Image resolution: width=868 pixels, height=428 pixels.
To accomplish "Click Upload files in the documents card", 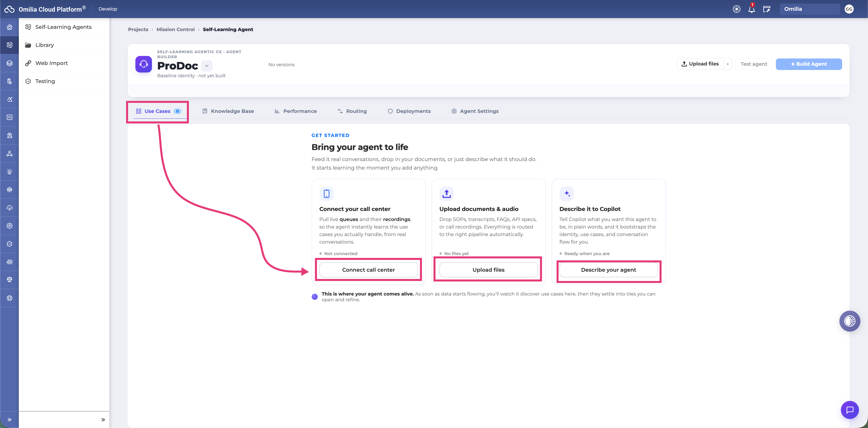I will 489,270.
